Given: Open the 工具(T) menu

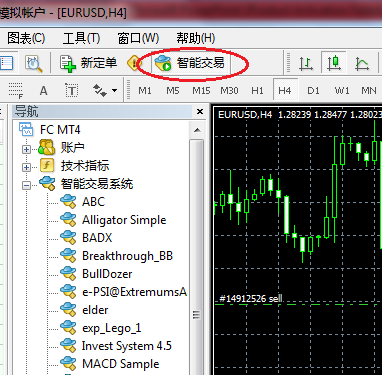Looking at the screenshot, I should pos(81,38).
